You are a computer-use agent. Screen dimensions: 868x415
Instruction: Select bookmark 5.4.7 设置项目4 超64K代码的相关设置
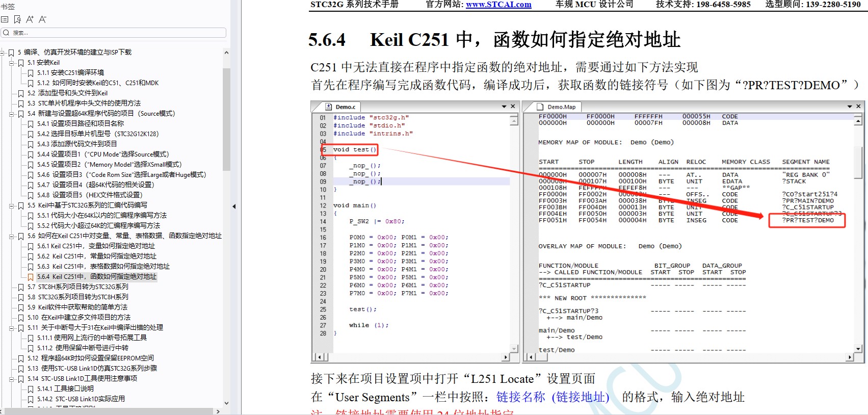(x=95, y=185)
